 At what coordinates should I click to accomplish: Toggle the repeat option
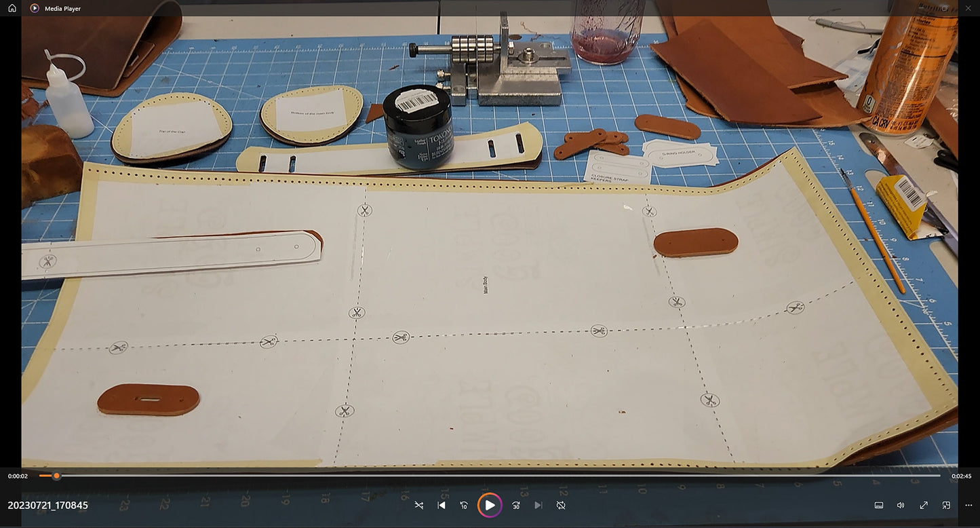pyautogui.click(x=561, y=506)
